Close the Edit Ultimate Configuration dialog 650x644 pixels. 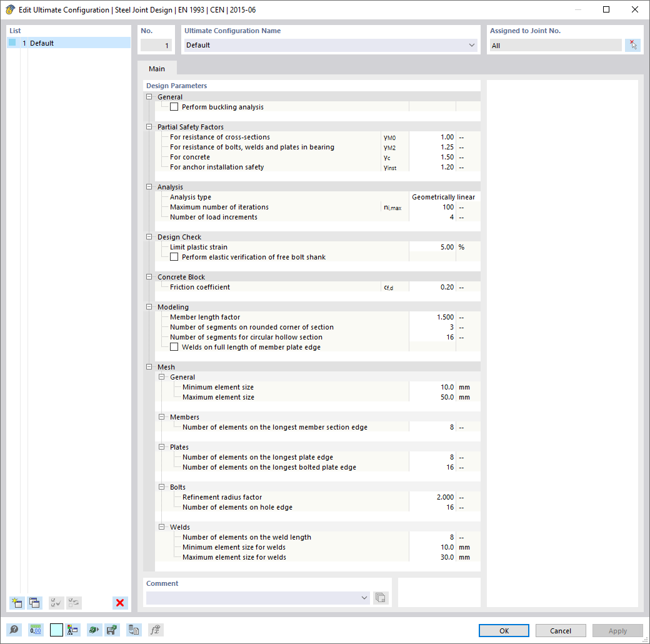634,9
